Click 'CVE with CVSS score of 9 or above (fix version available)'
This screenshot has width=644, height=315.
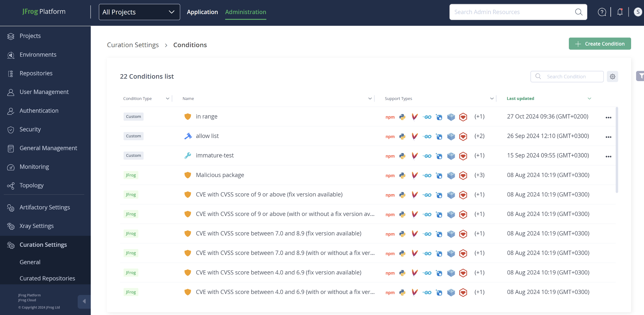point(269,195)
